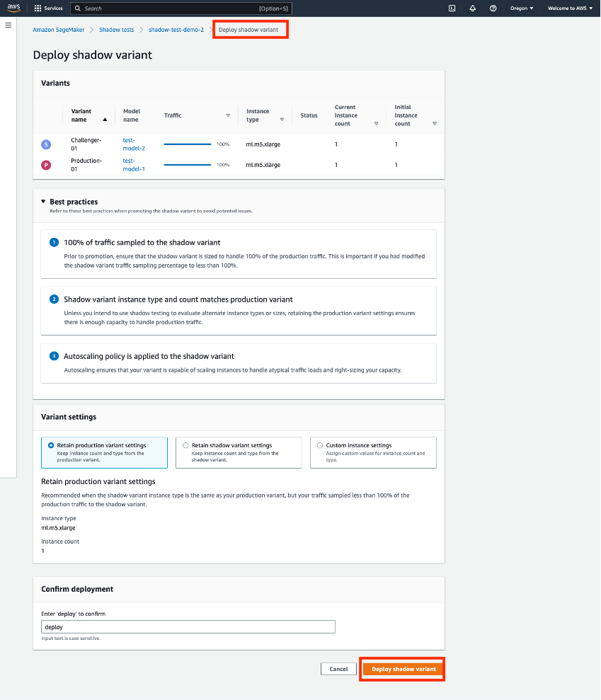The image size is (601, 700).
Task: Click the Production-01 'P' badge
Action: [x=46, y=165]
